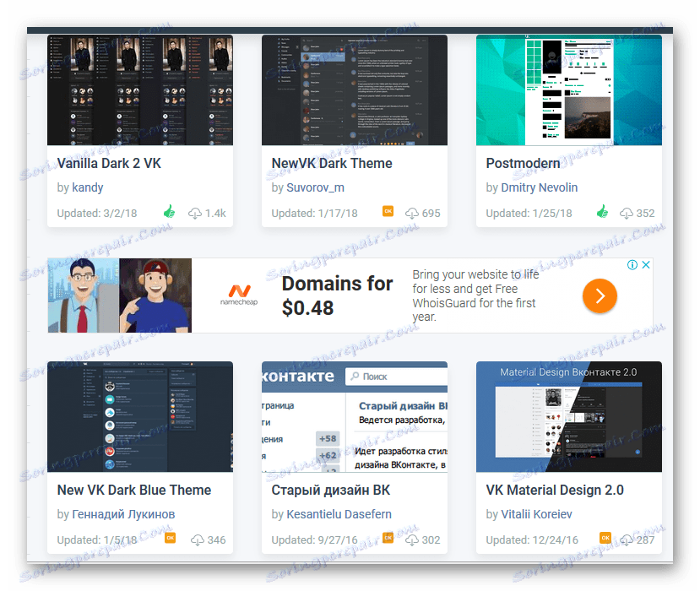The image size is (700, 591).
Task: Click download cloud icon next to 1.4k
Action: [x=195, y=214]
